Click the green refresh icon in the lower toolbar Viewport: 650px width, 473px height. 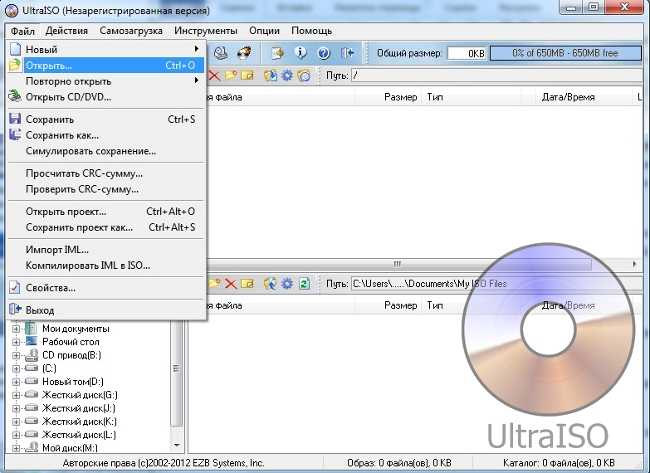tap(304, 284)
